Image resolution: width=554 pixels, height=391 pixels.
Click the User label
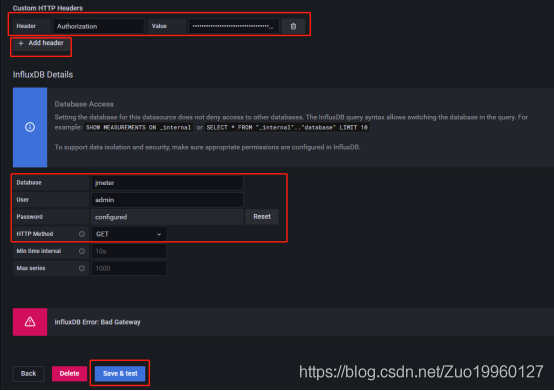pyautogui.click(x=22, y=200)
